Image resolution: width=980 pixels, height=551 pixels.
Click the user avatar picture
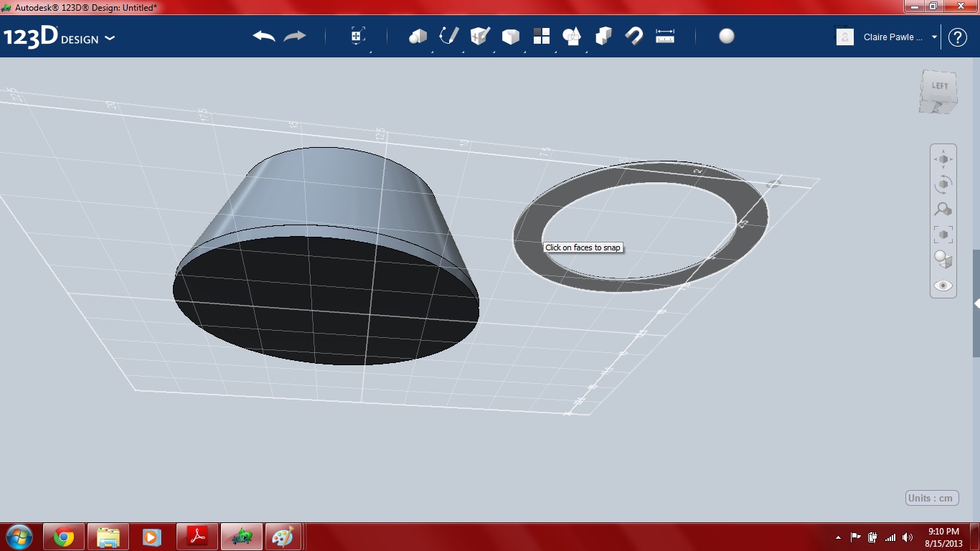[x=845, y=37]
